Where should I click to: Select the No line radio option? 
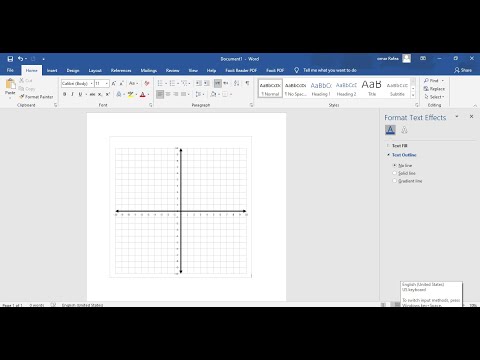click(395, 165)
